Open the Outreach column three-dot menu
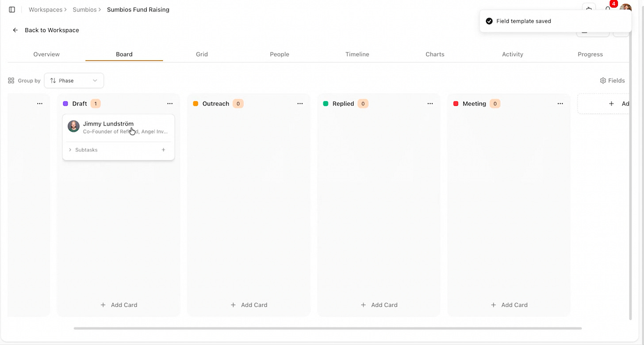This screenshot has width=644, height=345. click(300, 103)
